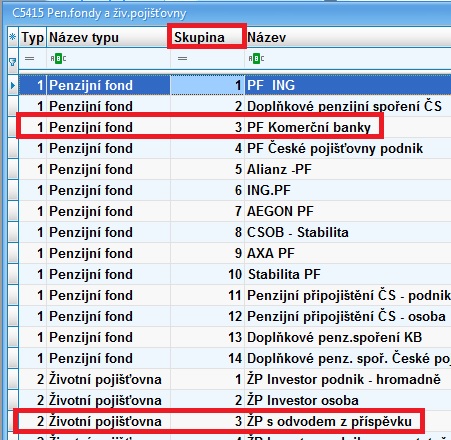The width and height of the screenshot is (451, 440).
Task: Select the AEGON PF row
Action: click(235, 211)
